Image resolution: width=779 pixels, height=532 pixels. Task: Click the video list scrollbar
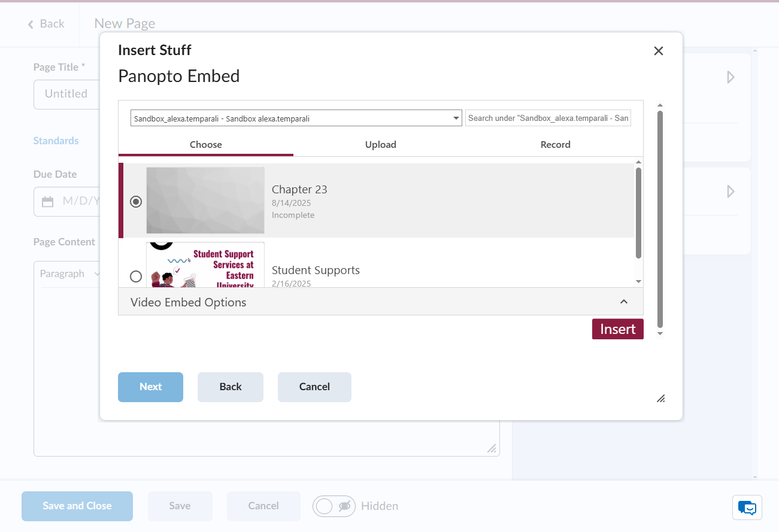638,213
